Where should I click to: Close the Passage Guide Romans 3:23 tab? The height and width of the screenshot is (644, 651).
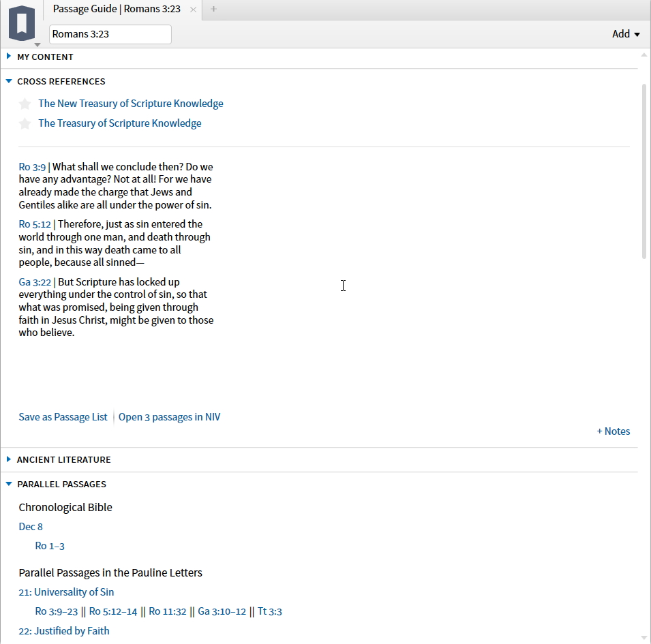point(193,10)
